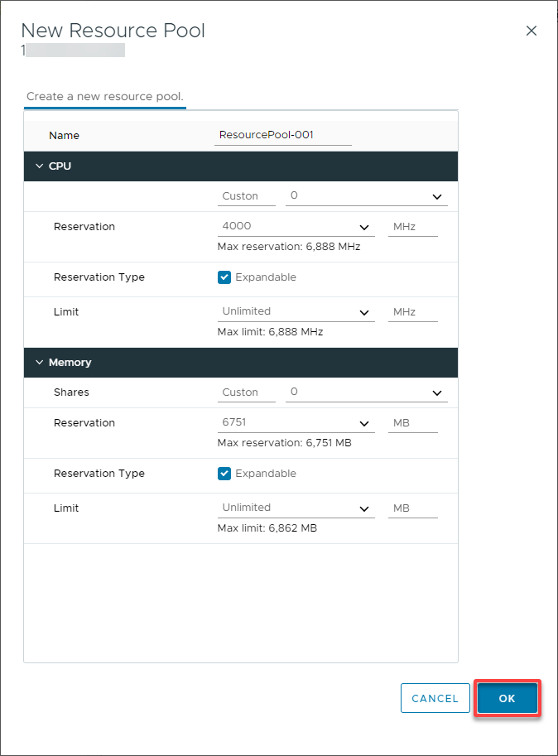Image resolution: width=558 pixels, height=756 pixels.
Task: Click the OK button
Action: pyautogui.click(x=507, y=698)
